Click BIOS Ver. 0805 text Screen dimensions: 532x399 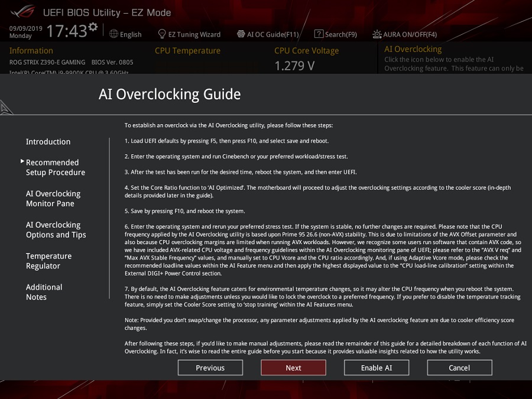[x=112, y=62]
